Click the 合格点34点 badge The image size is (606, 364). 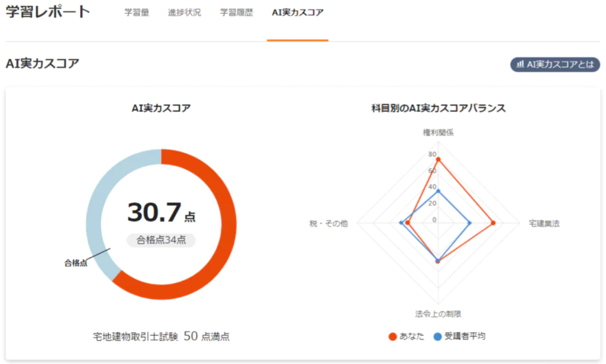coord(161,240)
